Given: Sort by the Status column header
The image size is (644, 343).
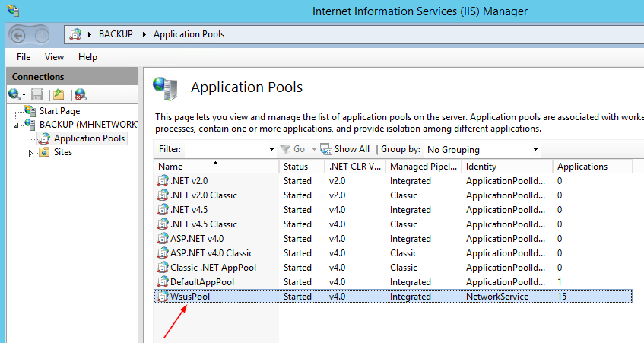Looking at the screenshot, I should pos(302,167).
